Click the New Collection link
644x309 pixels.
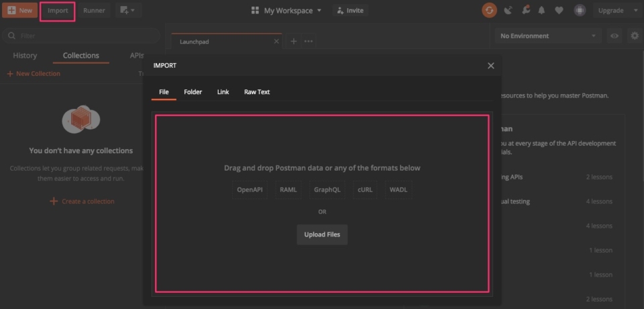(x=34, y=74)
